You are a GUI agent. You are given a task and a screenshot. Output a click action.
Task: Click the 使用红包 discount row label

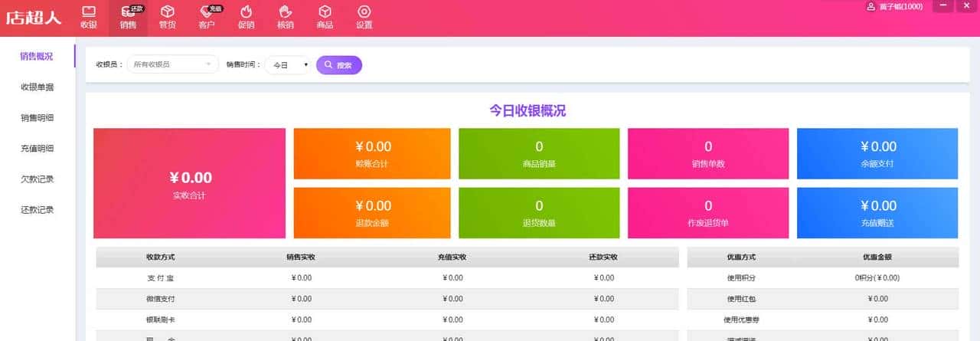point(741,298)
